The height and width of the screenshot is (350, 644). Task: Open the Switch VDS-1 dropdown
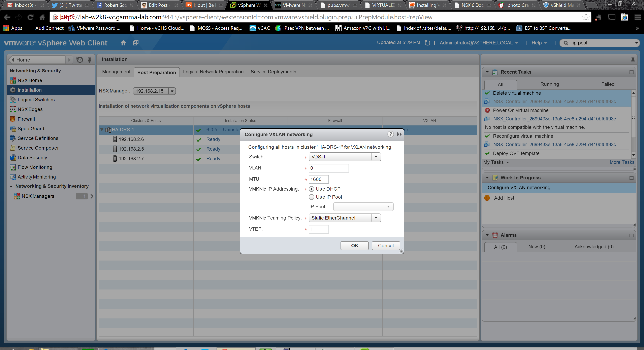coord(376,157)
